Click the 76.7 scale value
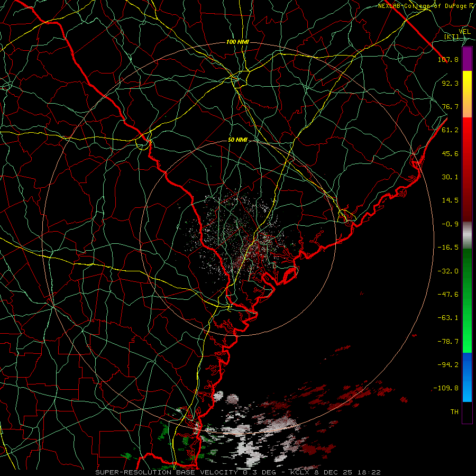Screen dimensions: 476x476 coord(450,106)
